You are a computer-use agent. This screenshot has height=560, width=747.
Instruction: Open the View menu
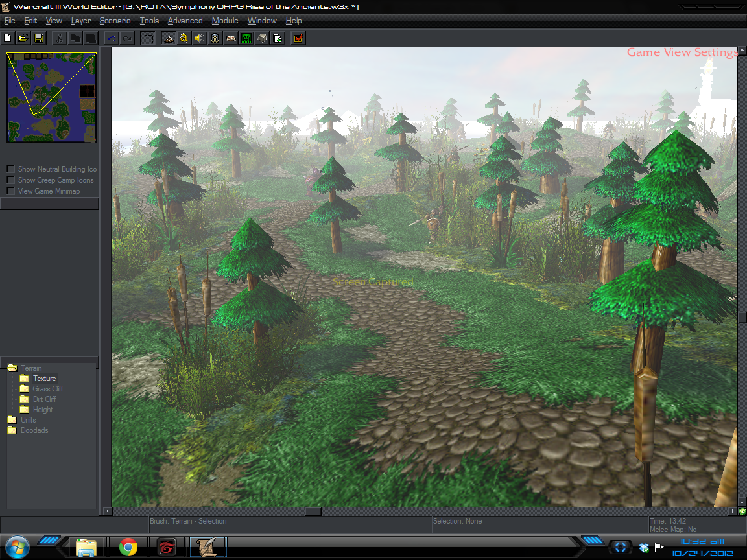click(54, 21)
